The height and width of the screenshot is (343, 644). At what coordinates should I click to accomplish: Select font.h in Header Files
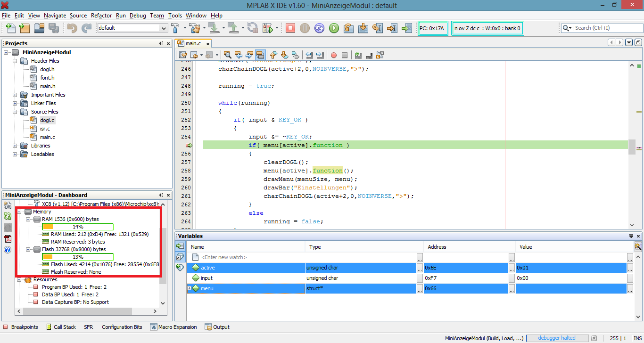click(47, 78)
